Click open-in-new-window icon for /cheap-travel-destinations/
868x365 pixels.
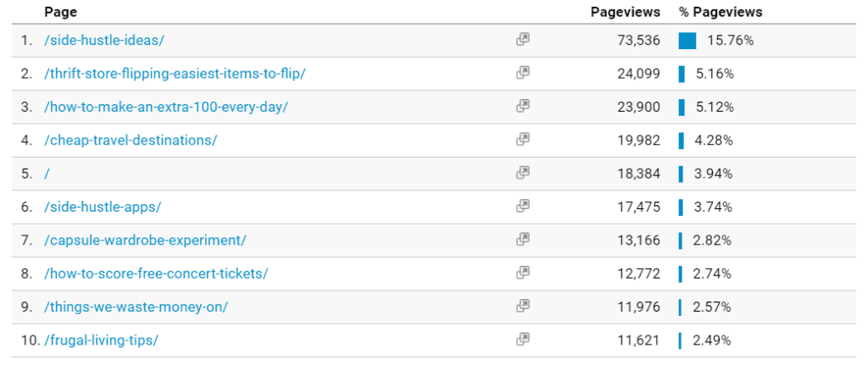coord(522,140)
